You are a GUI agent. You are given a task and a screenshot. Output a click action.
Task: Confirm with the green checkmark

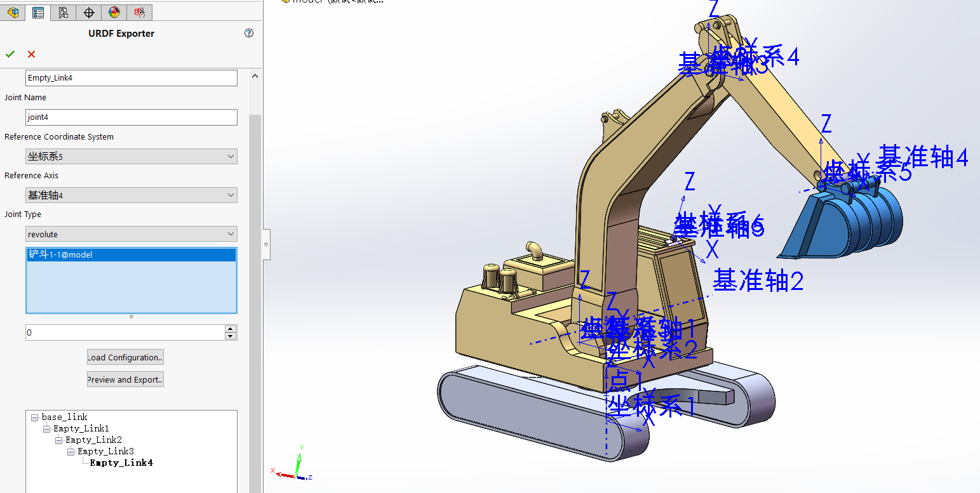[10, 54]
